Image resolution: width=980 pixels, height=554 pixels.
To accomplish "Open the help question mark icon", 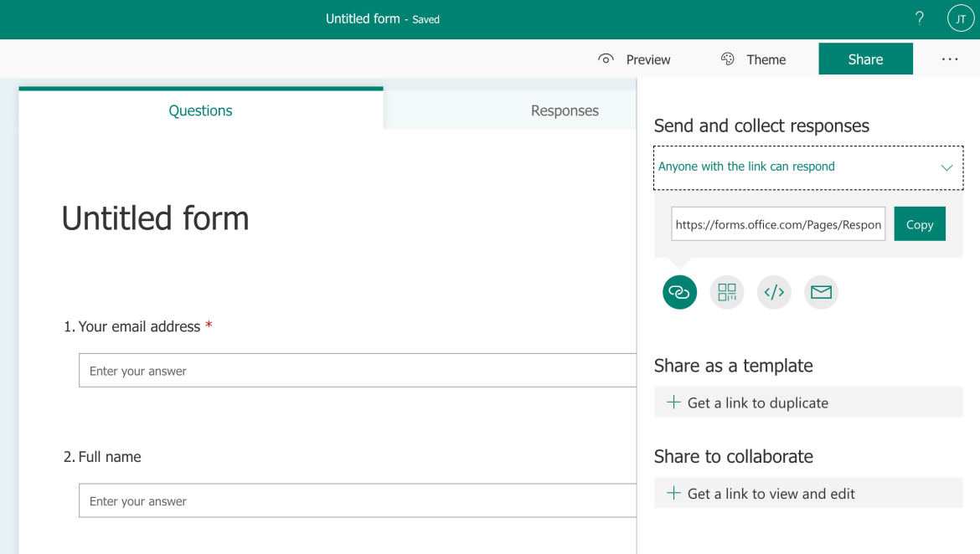I will click(x=920, y=18).
